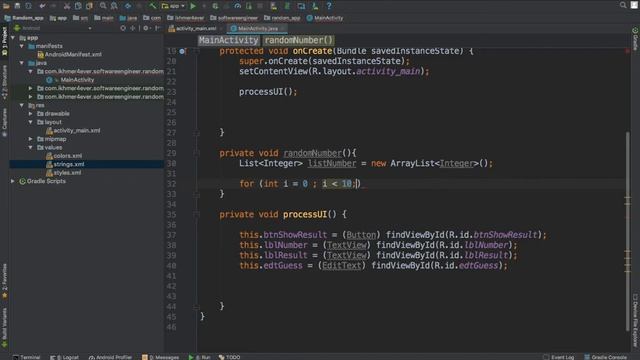This screenshot has height=360, width=640.
Task: Open the Event Log panel
Action: coord(559,357)
